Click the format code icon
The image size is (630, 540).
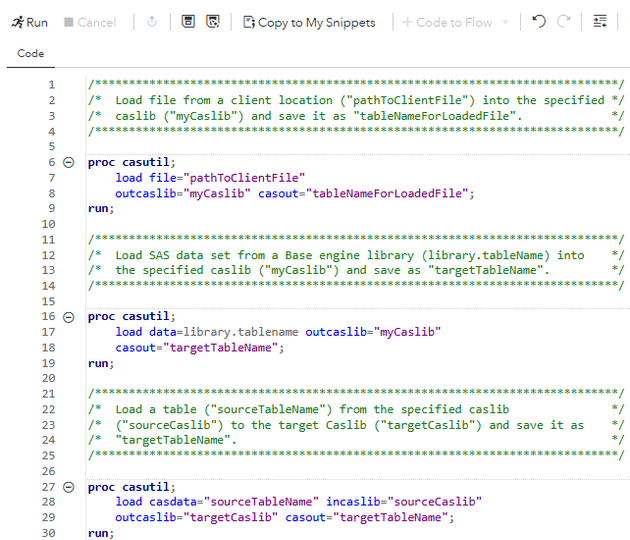600,22
